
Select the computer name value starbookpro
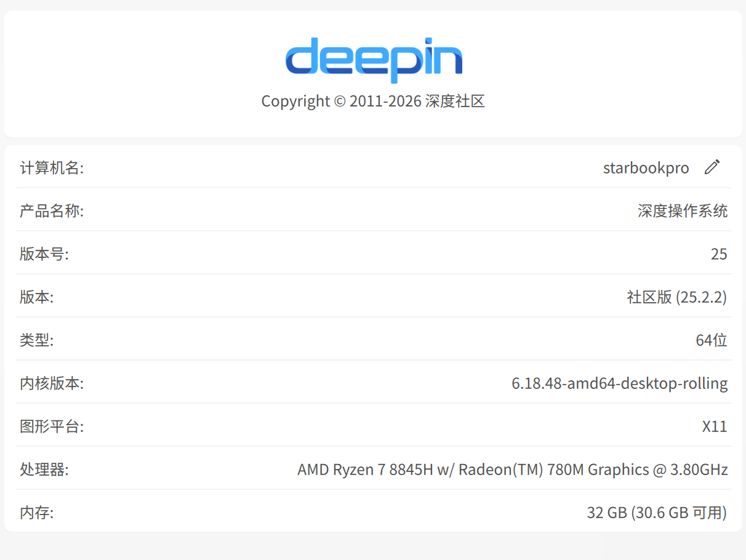(646, 168)
